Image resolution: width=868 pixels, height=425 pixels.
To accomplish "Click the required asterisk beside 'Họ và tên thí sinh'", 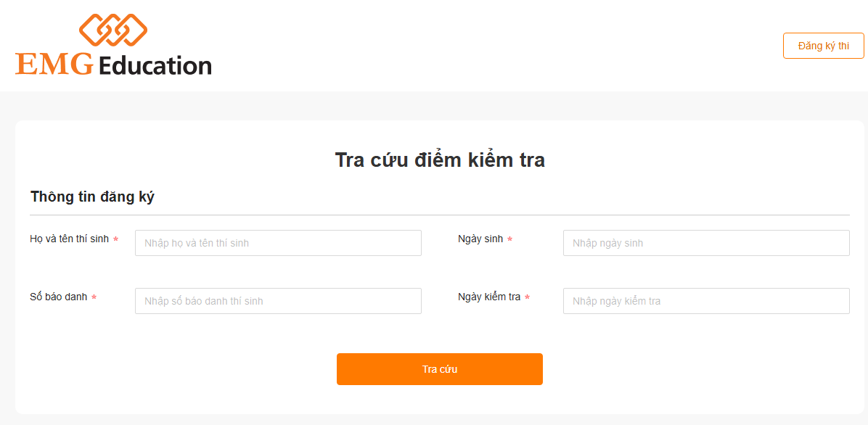I will 117,238.
